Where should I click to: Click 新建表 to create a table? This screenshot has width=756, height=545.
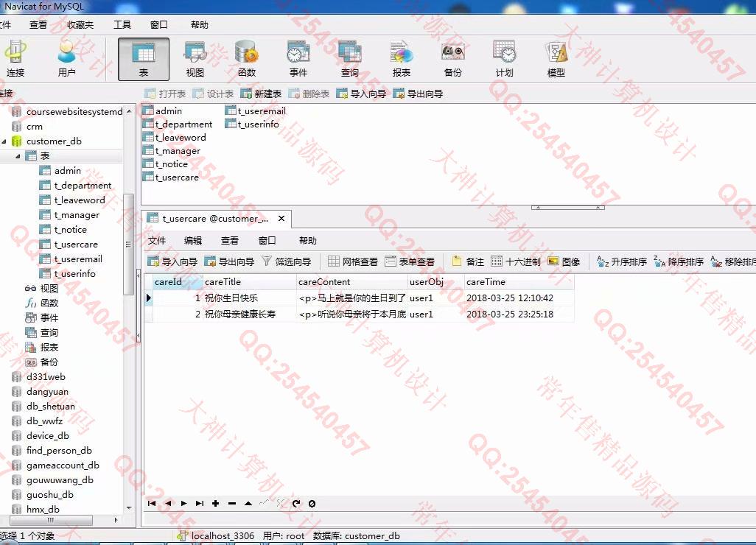[x=261, y=94]
